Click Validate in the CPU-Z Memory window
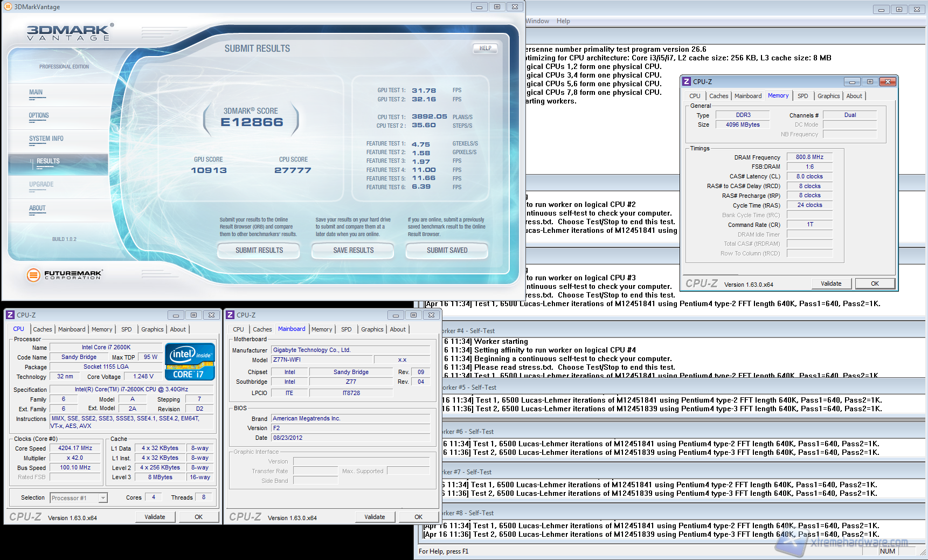The width and height of the screenshot is (928, 560). [832, 283]
